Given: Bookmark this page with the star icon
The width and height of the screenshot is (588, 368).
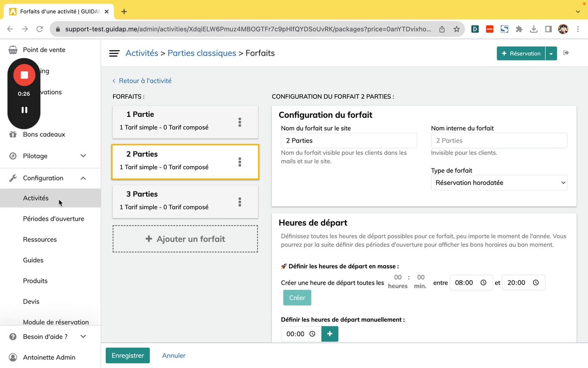Looking at the screenshot, I should click(457, 29).
